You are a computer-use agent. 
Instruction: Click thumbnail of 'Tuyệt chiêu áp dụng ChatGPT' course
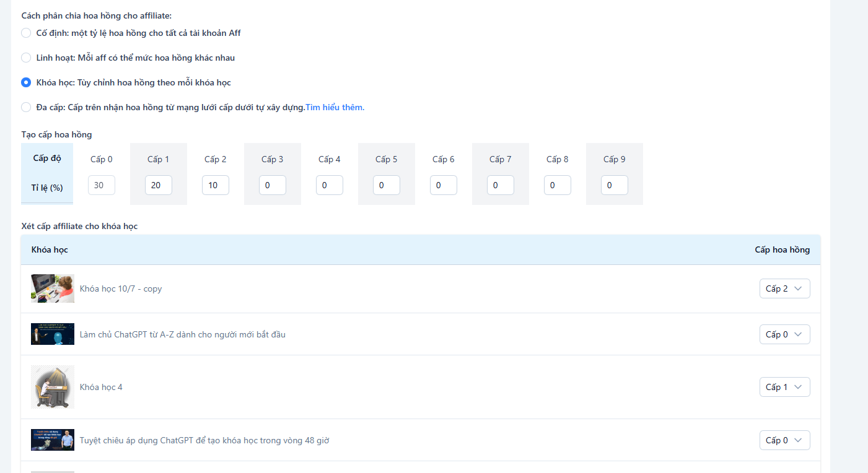pos(53,440)
